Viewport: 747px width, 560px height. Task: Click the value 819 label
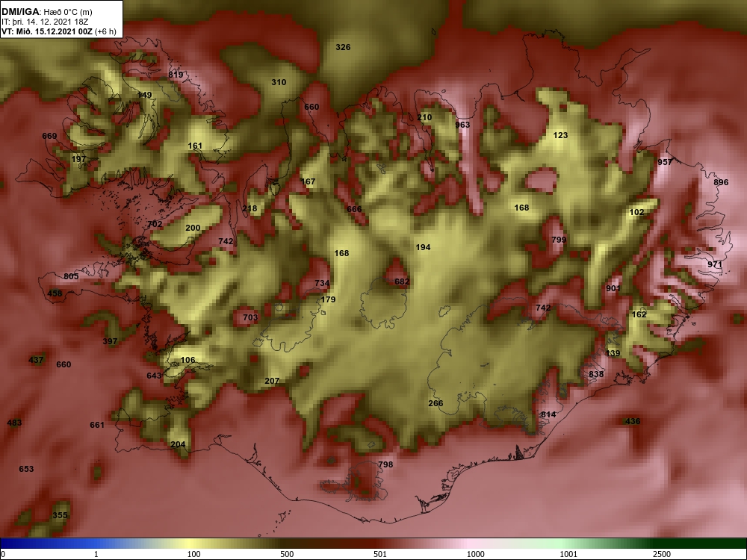coord(176,74)
